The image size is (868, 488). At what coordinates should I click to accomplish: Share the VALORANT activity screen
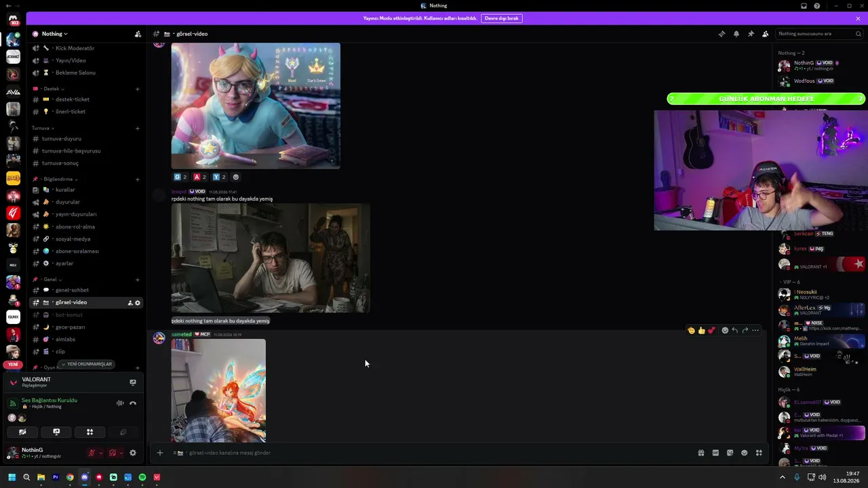coord(133,382)
